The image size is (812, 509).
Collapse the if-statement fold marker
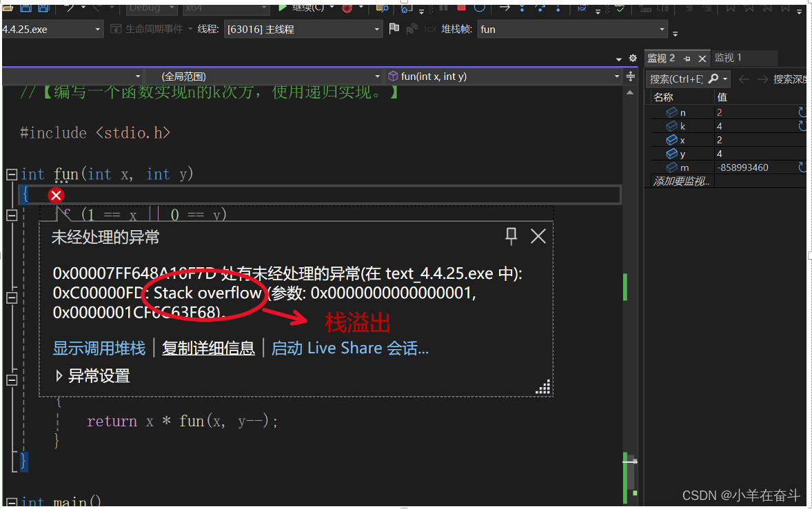pos(12,215)
